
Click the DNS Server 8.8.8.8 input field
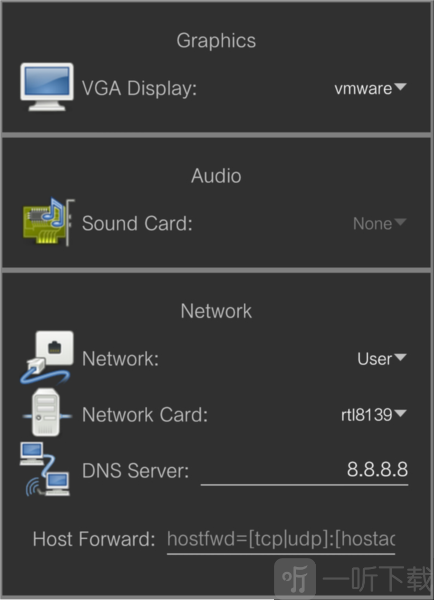click(x=304, y=471)
